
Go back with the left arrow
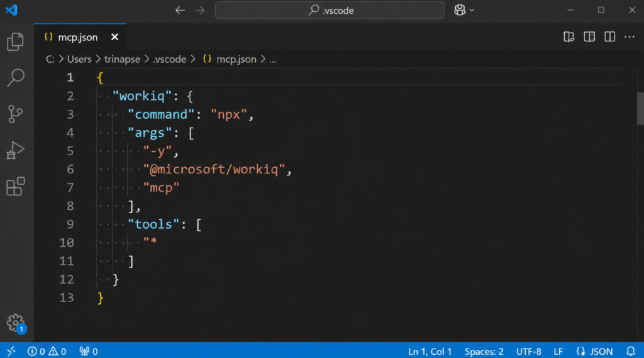(x=180, y=10)
